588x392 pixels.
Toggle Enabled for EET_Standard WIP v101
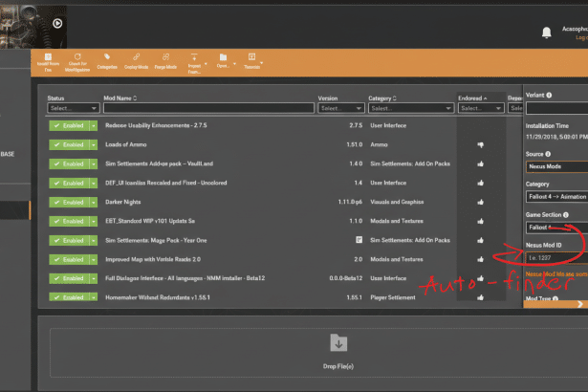69,221
